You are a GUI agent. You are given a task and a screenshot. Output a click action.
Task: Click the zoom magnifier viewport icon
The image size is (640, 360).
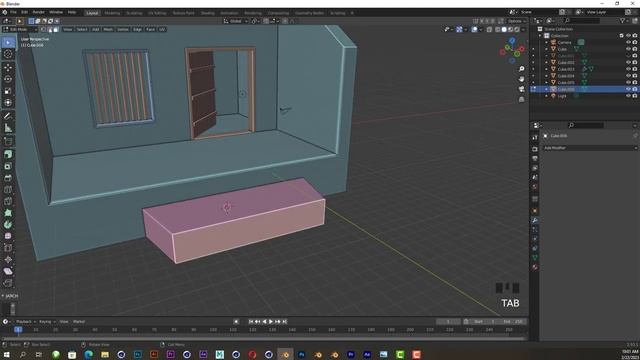click(x=521, y=69)
